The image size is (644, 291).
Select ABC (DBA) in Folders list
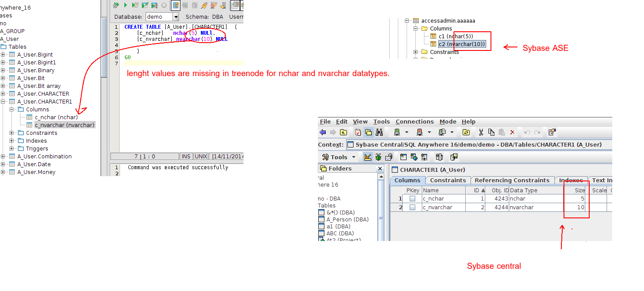point(340,234)
